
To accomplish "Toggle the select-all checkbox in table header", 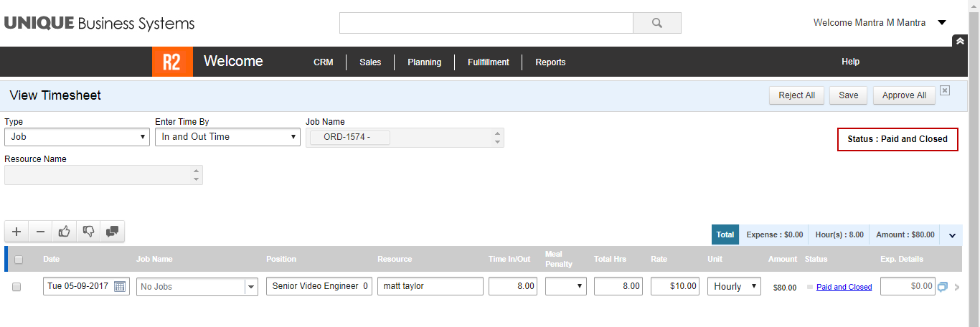I will (19, 260).
